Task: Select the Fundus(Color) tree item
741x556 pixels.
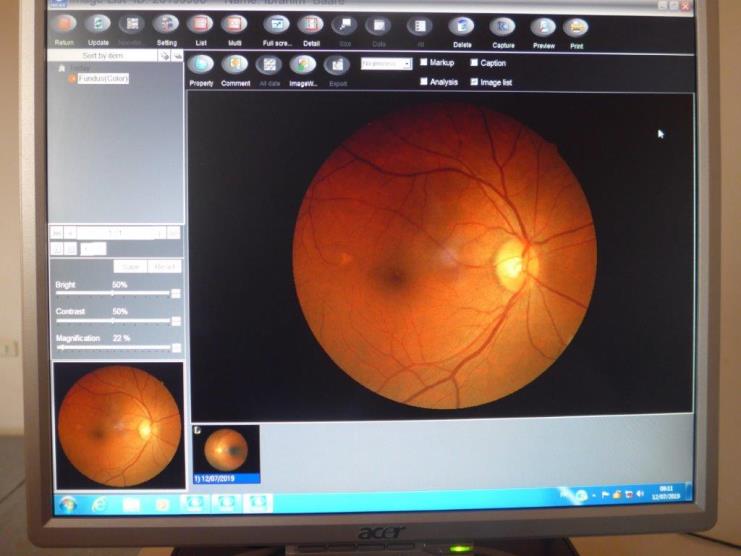Action: pyautogui.click(x=103, y=78)
